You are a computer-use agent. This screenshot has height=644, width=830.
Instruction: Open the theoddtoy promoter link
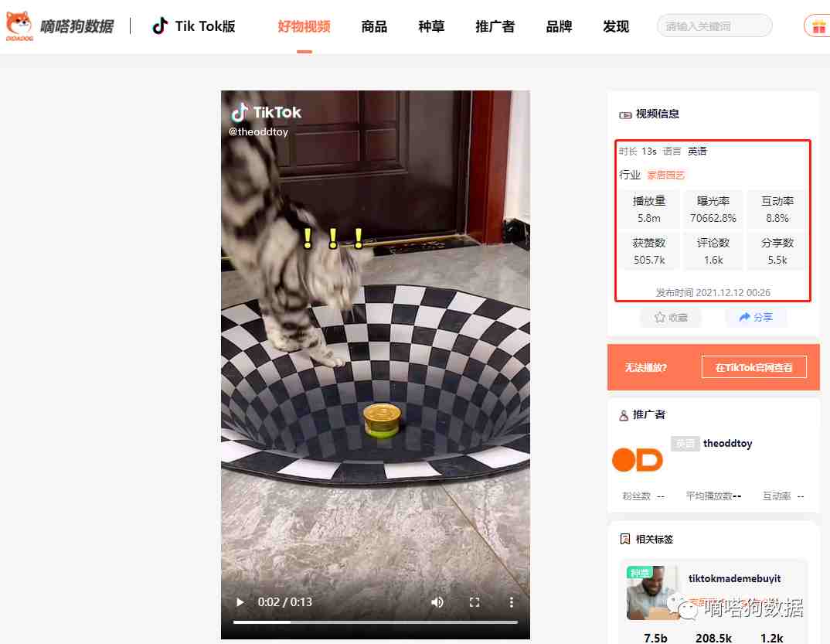tap(727, 443)
